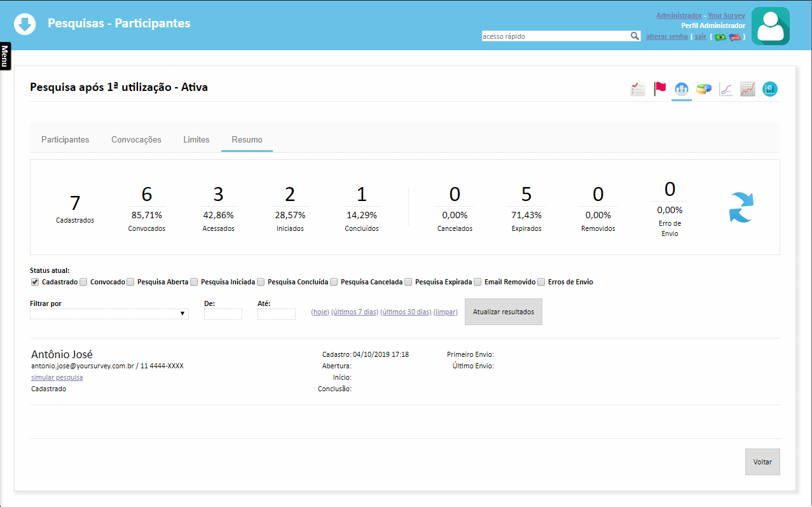Open the user profile avatar
Screen dimensions: 812x507
coord(771,26)
